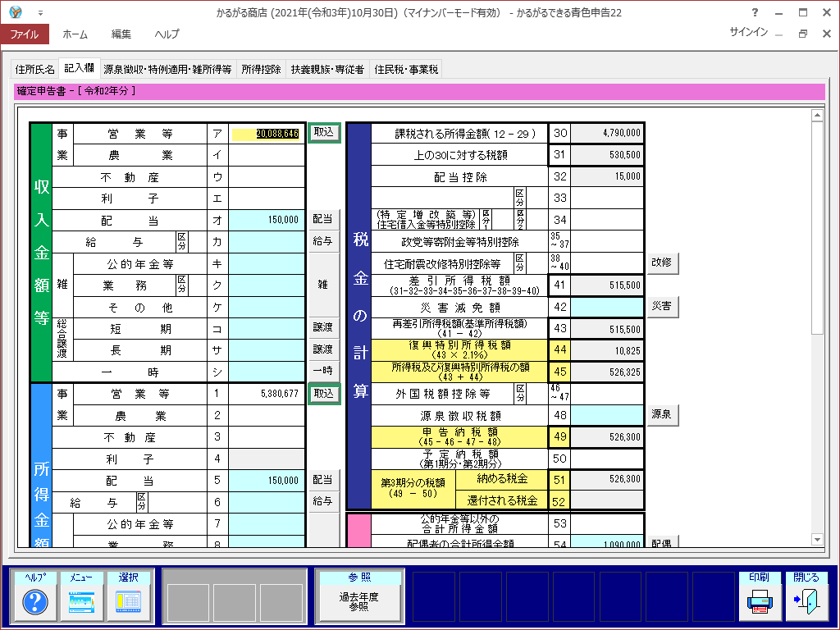Click 給与 button beside row 6
This screenshot has width=840, height=630.
coord(323,501)
